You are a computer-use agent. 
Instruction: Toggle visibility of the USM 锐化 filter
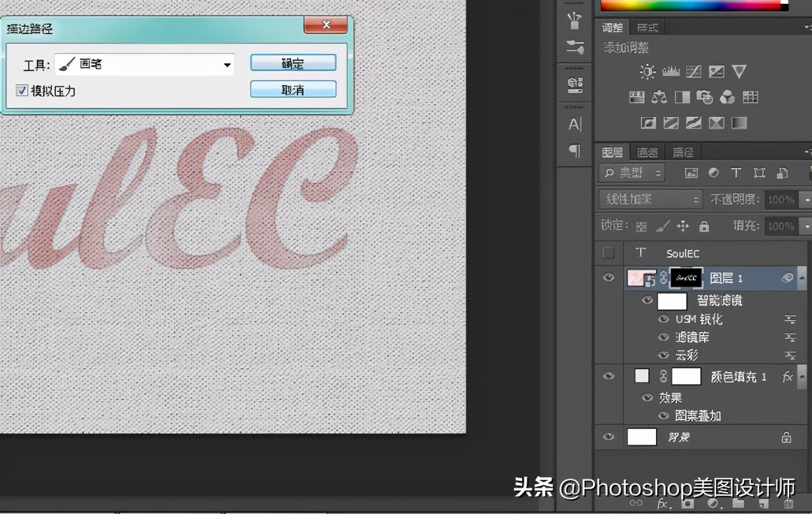point(664,319)
